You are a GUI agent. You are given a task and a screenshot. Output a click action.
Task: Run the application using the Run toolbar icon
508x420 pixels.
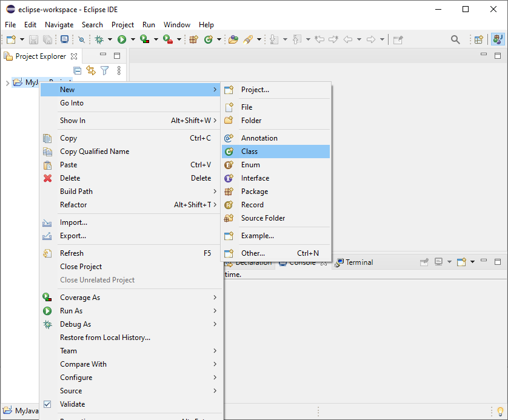(x=122, y=39)
